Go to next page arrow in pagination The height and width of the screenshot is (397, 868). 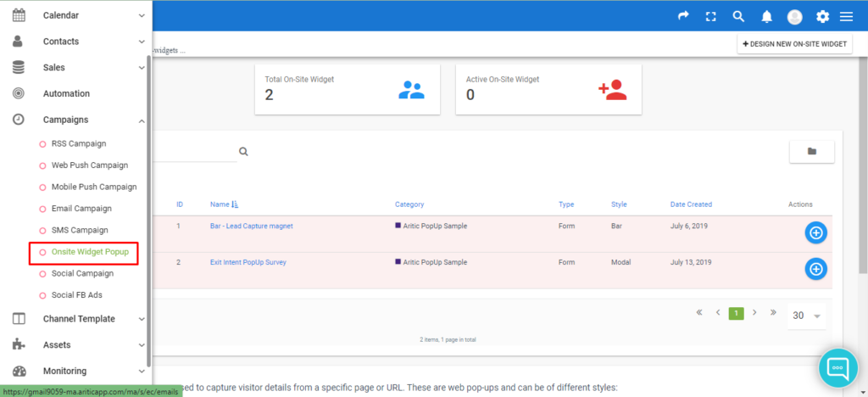click(x=754, y=313)
